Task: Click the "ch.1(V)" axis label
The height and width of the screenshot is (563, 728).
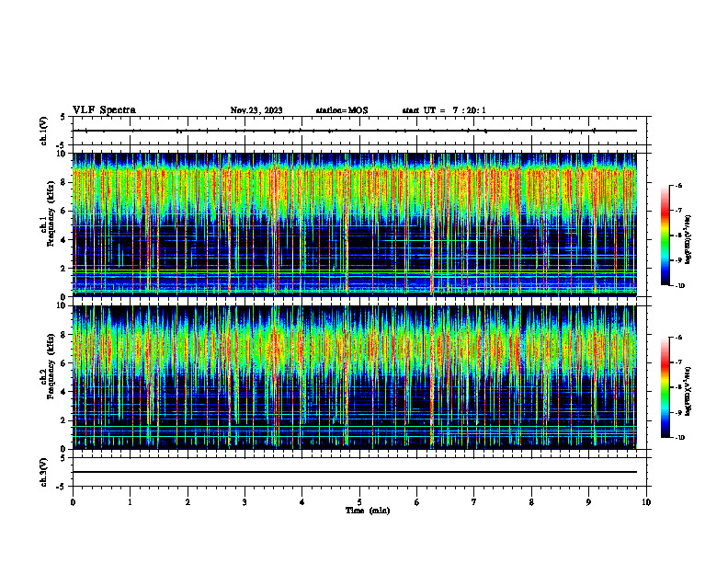Action: pos(43,131)
